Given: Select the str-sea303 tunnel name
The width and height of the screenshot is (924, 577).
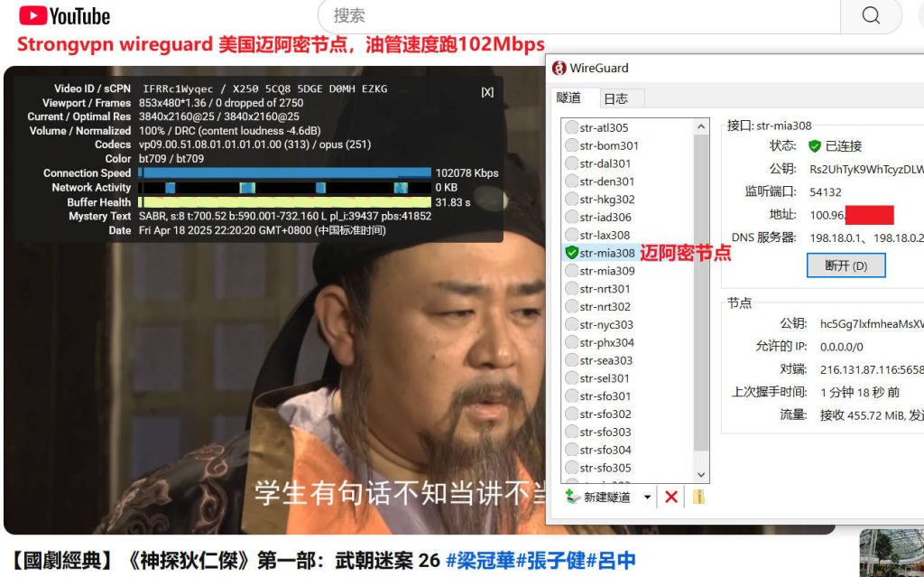Looking at the screenshot, I should pyautogui.click(x=605, y=360).
